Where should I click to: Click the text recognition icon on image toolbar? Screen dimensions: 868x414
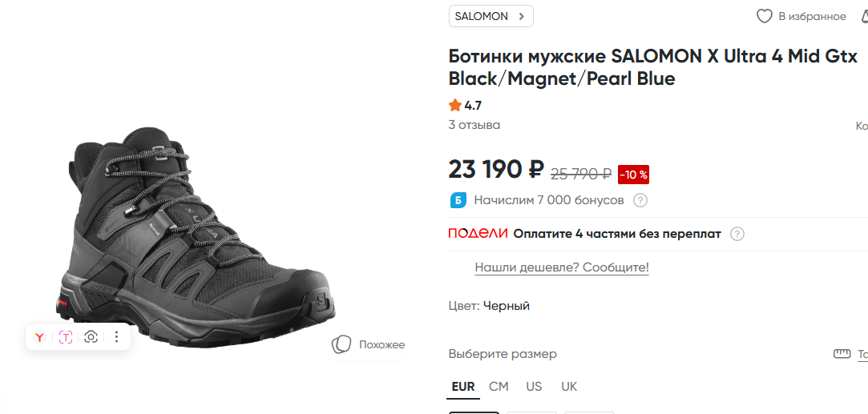click(x=66, y=337)
